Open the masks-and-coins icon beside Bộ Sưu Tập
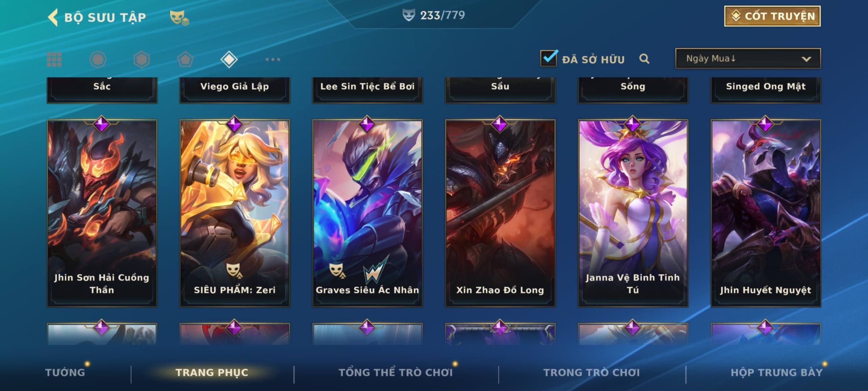This screenshot has width=868, height=391. point(179,18)
